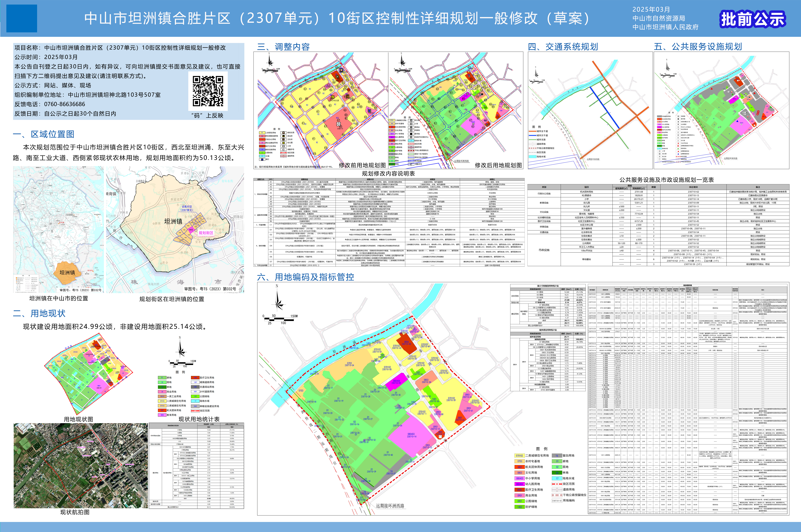Select 1402 防护绿地 swatch in section 六 legend

pos(519,507)
